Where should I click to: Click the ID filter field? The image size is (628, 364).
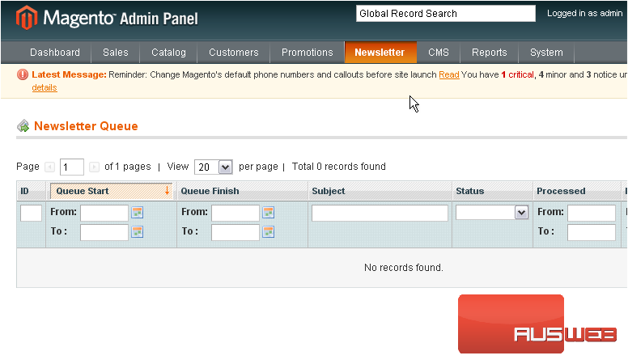[32, 213]
